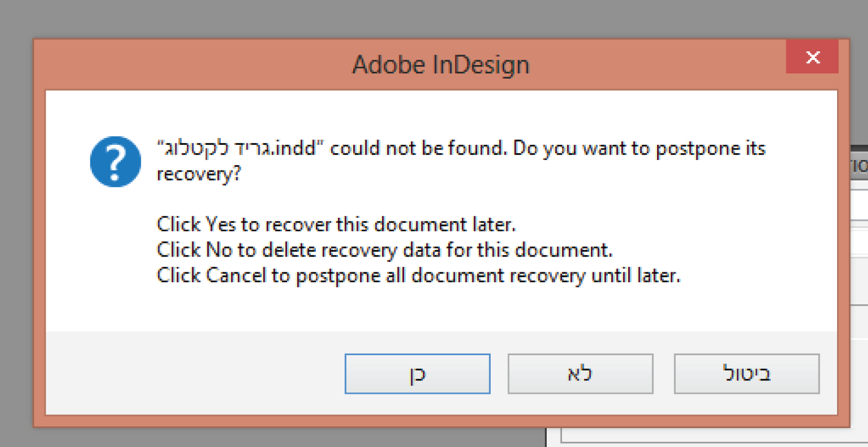Click the gray button bar left of כן
Viewport: 868px width, 447px height.
coord(194,374)
